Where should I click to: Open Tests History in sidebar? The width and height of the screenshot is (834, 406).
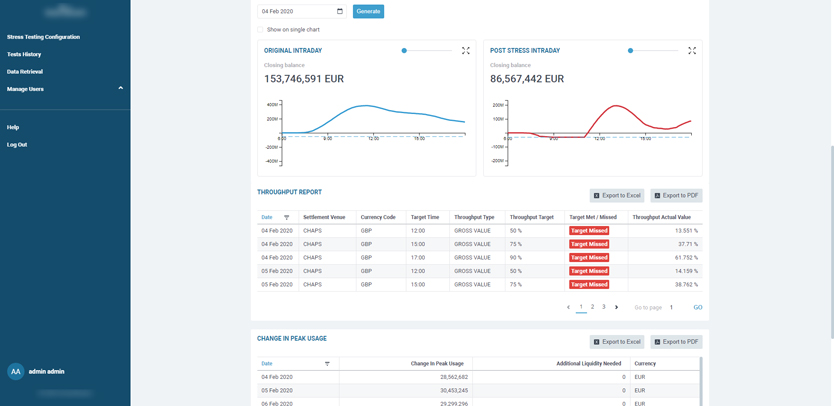click(24, 54)
